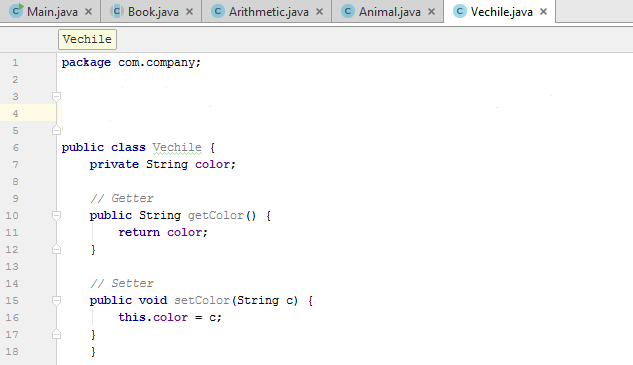The width and height of the screenshot is (633, 365).
Task: Click the 'String c' parameter in setColor
Action: 265,300
